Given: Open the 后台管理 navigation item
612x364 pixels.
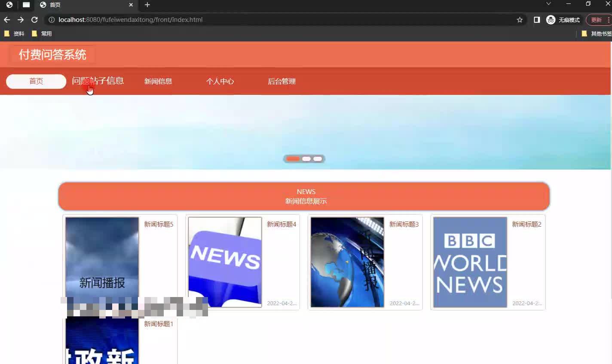Looking at the screenshot, I should [282, 81].
